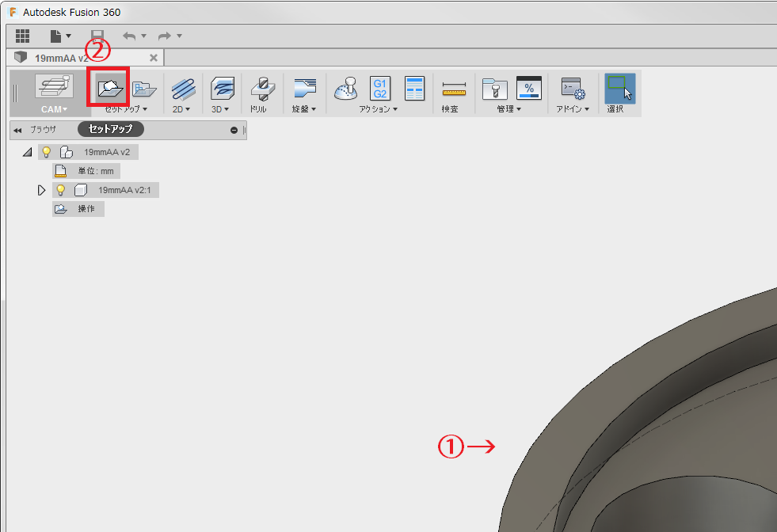The width and height of the screenshot is (777, 532).
Task: Open the undo history dropdown arrow
Action: click(143, 36)
